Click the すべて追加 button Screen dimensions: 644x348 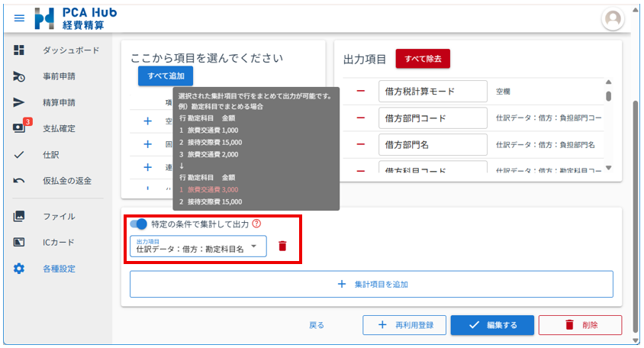click(166, 76)
